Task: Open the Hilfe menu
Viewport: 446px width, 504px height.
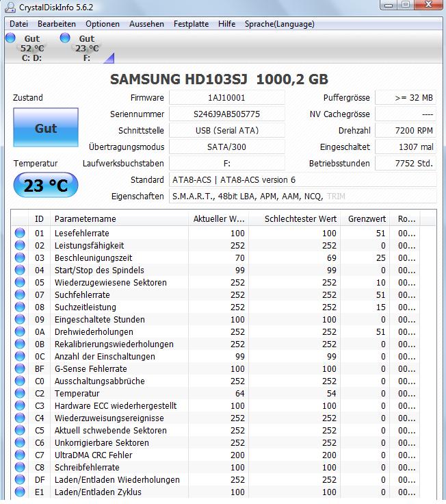Action: click(226, 24)
